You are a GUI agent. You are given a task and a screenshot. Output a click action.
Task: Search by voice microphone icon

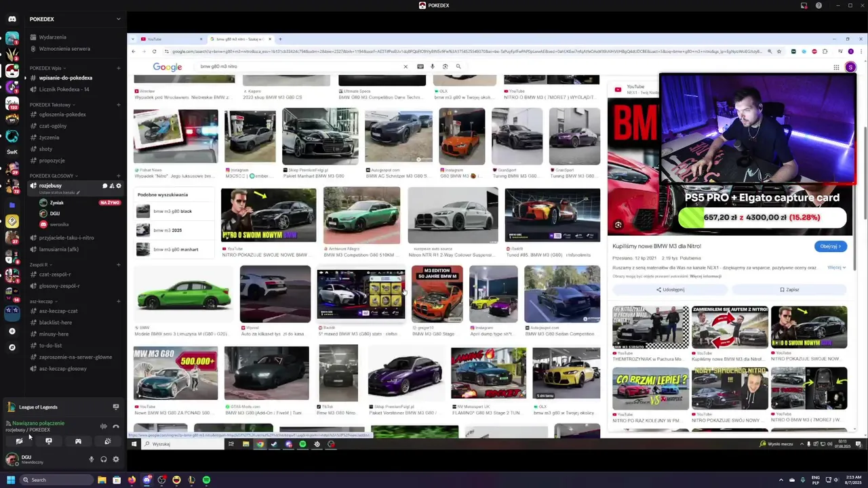[433, 66]
